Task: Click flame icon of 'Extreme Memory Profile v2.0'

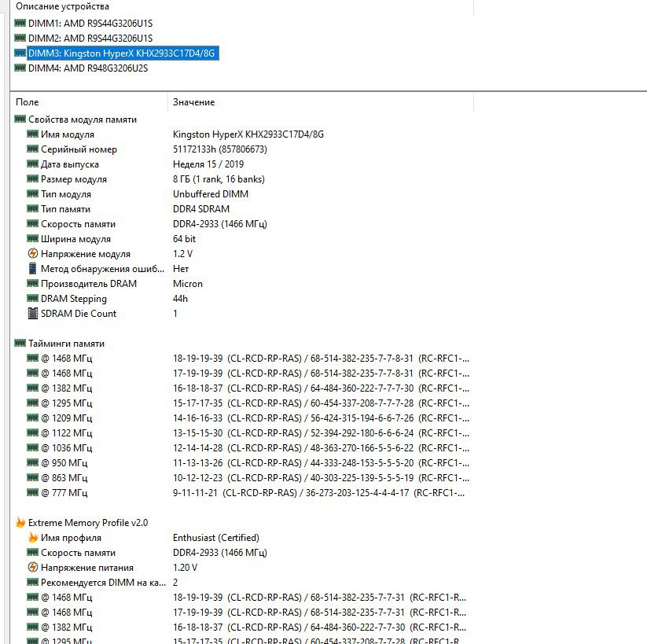Action: (x=20, y=522)
